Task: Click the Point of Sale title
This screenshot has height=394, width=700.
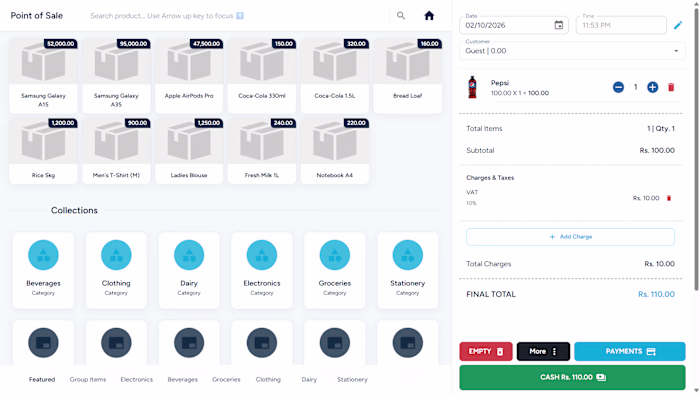Action: click(x=37, y=16)
